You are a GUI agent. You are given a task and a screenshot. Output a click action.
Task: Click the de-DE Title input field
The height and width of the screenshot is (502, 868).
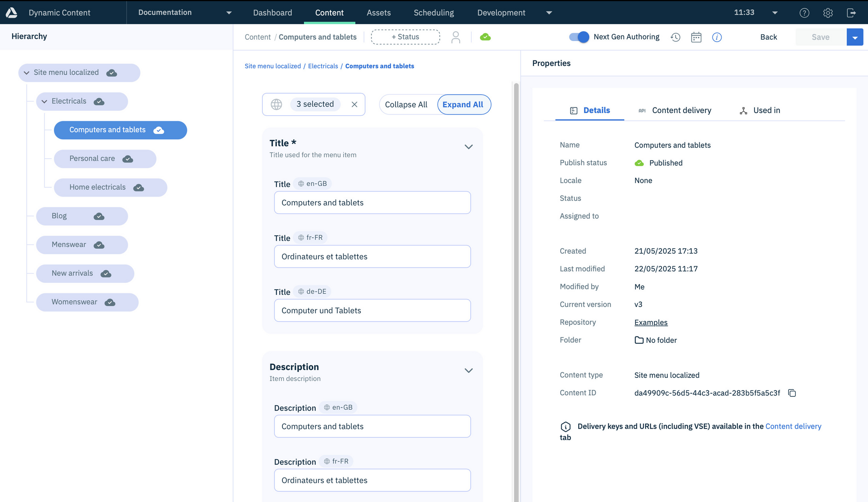(372, 311)
